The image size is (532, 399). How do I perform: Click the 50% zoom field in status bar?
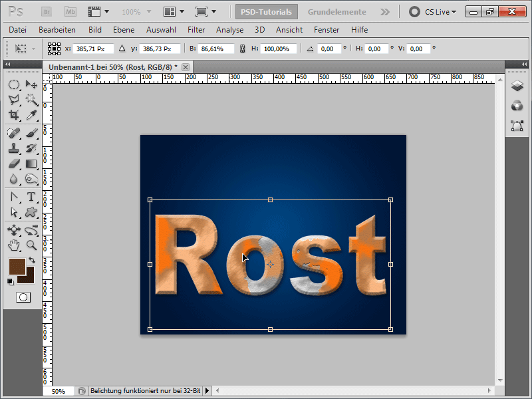(58, 391)
